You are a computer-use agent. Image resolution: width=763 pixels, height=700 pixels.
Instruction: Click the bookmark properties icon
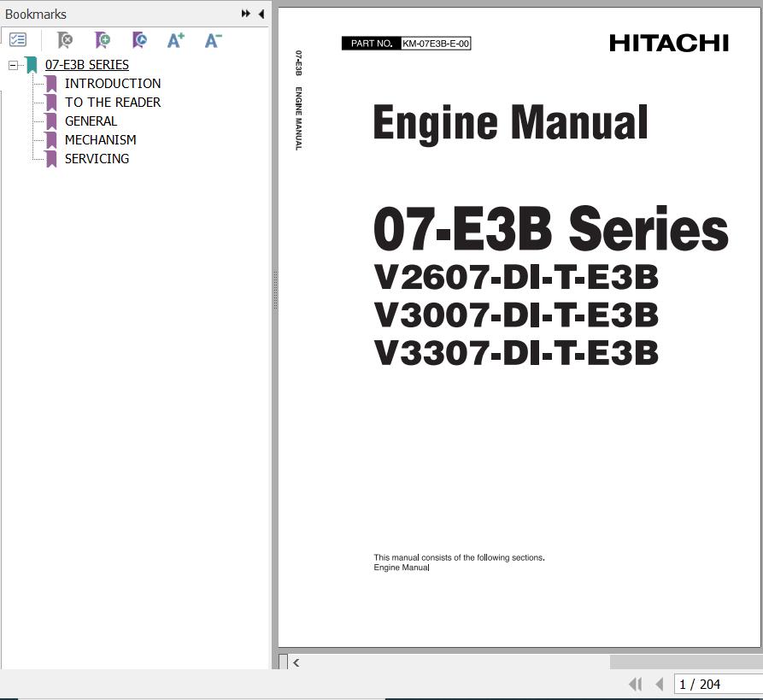tap(139, 40)
